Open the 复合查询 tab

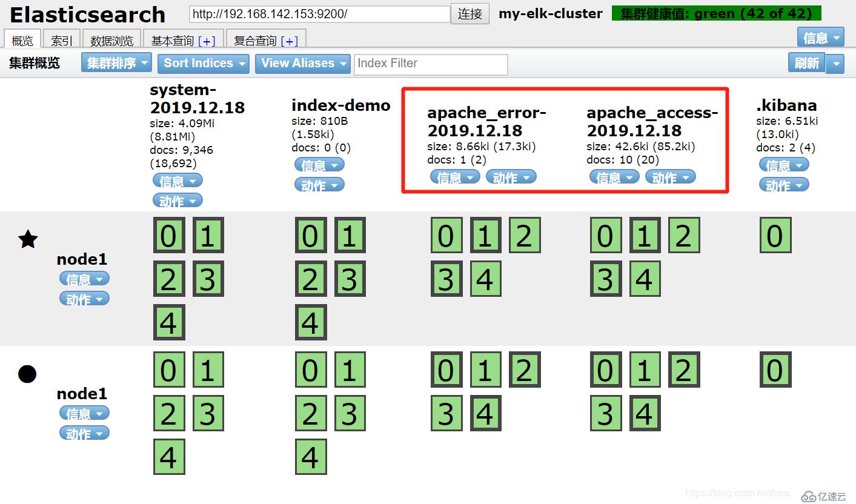255,40
